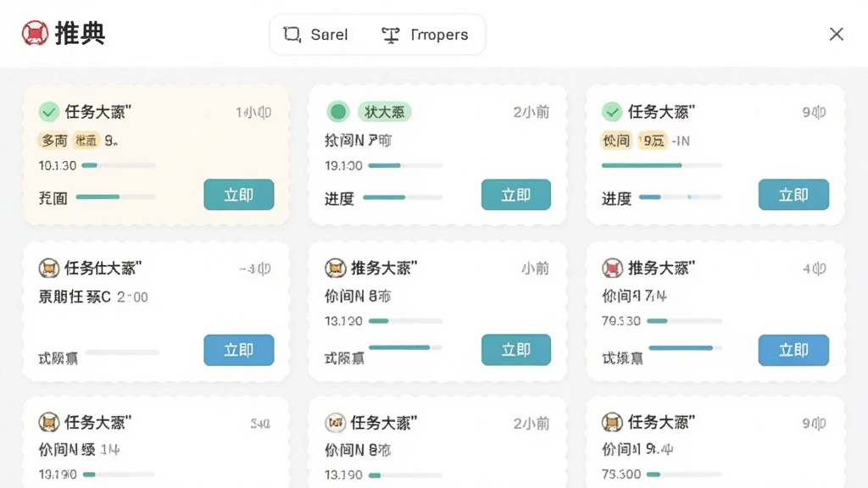The image size is (868, 488).
Task: Click the lower blue bar on the 79.530 card
Action: pyautogui.click(x=685, y=348)
